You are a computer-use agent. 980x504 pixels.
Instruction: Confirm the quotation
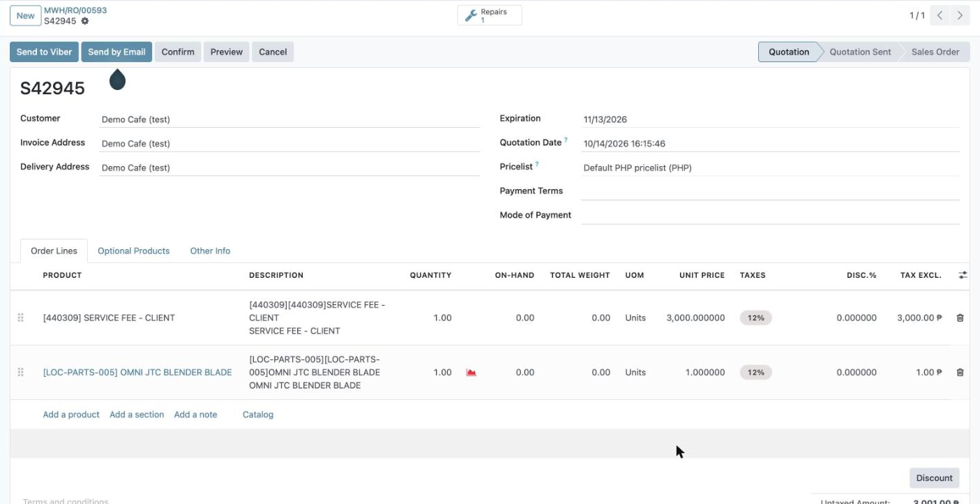(x=178, y=52)
